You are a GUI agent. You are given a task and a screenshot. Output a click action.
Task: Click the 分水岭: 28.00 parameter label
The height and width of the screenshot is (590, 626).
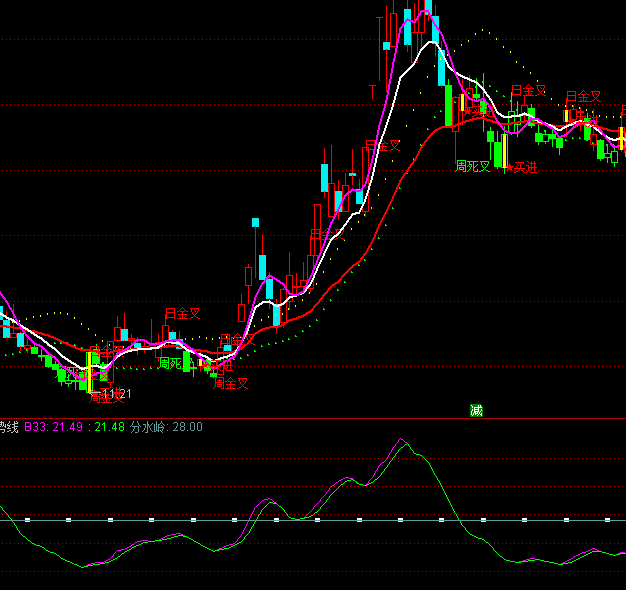[x=166, y=427]
